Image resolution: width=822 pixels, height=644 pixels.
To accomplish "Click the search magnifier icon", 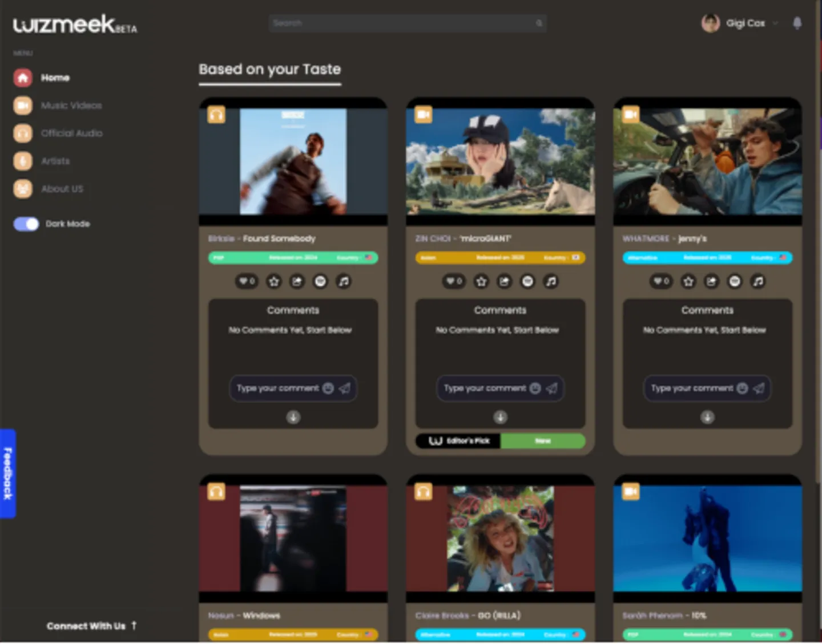I will coord(538,23).
